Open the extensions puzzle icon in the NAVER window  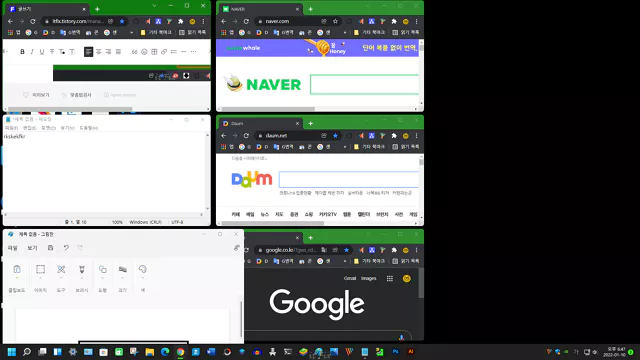394,21
